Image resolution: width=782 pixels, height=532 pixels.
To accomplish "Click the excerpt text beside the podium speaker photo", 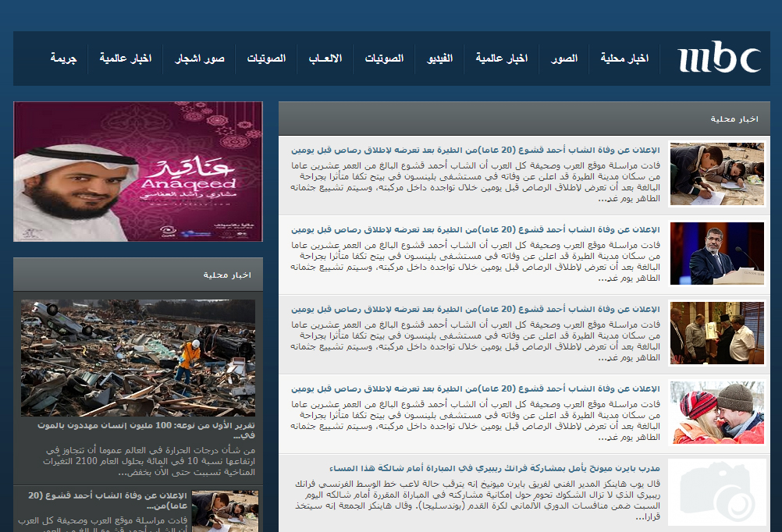I will pos(475,261).
